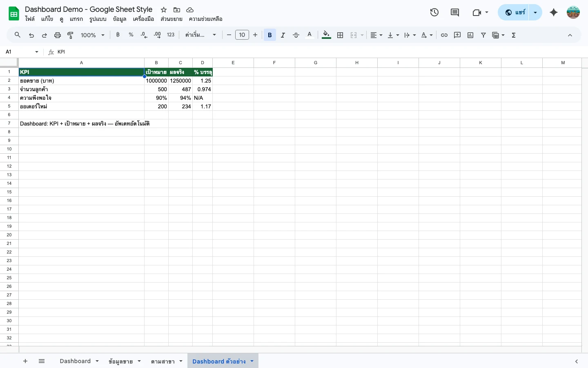The width and height of the screenshot is (588, 368).
Task: Choose a fill color
Action: [x=326, y=35]
